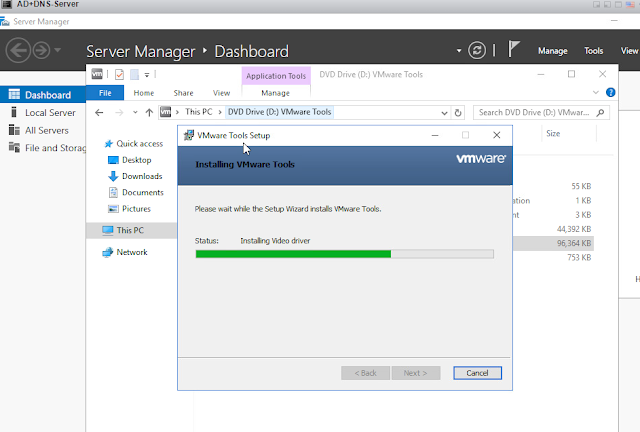Click the vmware logo in setup banner

click(481, 158)
